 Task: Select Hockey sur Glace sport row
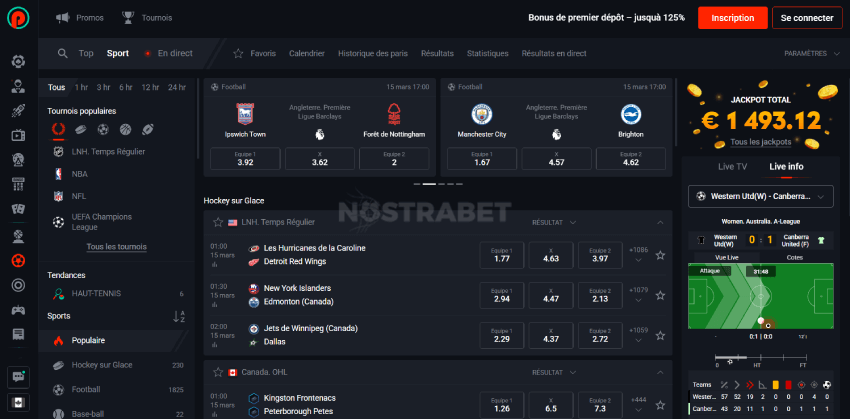(x=117, y=365)
